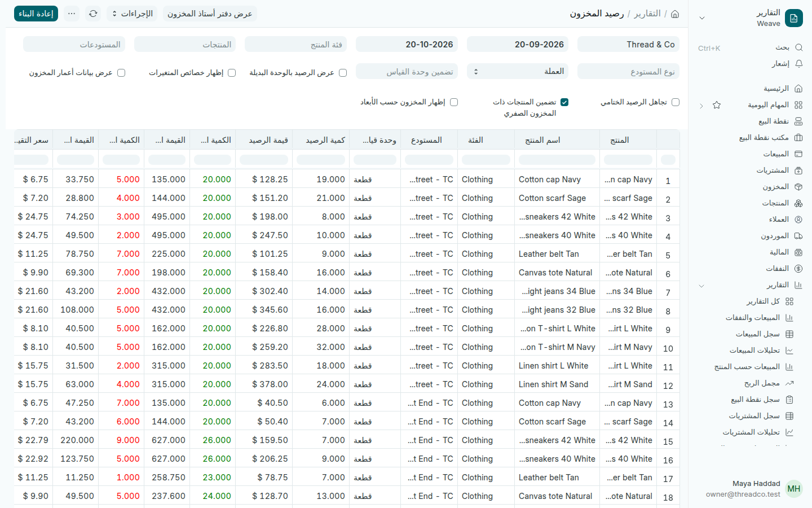Toggle عرض الرصيد بالوحدة البديلة checkbox
This screenshot has width=812, height=508.
coord(343,73)
